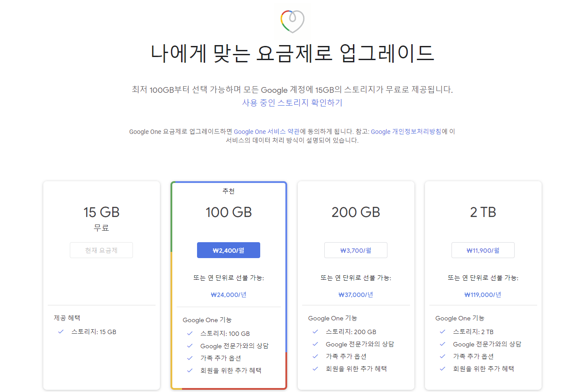Click Google One 기능 heading in 2 TB card
The width and height of the screenshot is (569, 392).
[460, 318]
